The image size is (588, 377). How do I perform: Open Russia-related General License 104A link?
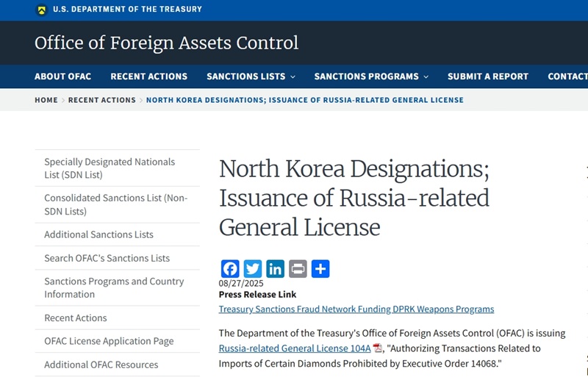pos(294,348)
